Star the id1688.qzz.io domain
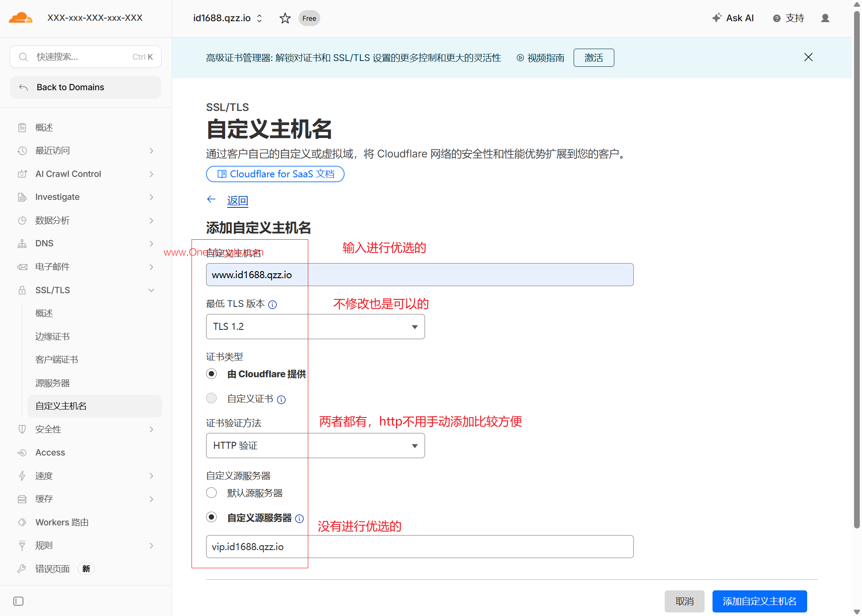This screenshot has height=616, width=862. point(285,18)
